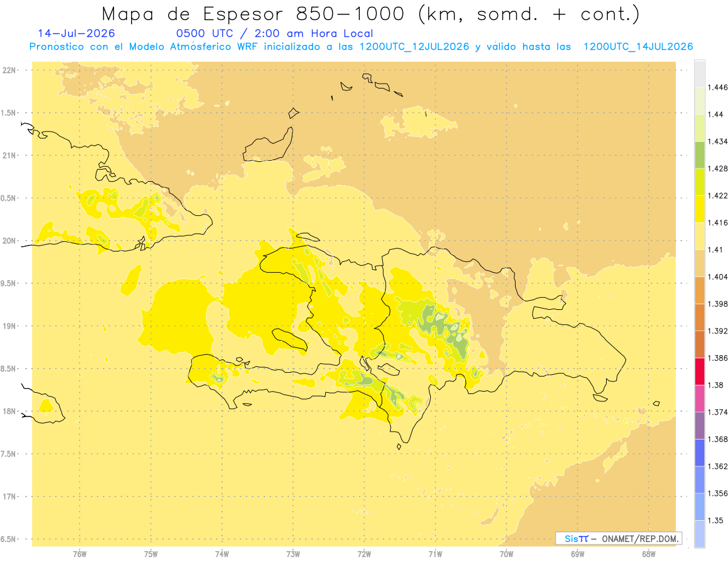Pick the tan swatch between 1.404 and 1.41
Screen dimensions: 728x562
coord(699,263)
